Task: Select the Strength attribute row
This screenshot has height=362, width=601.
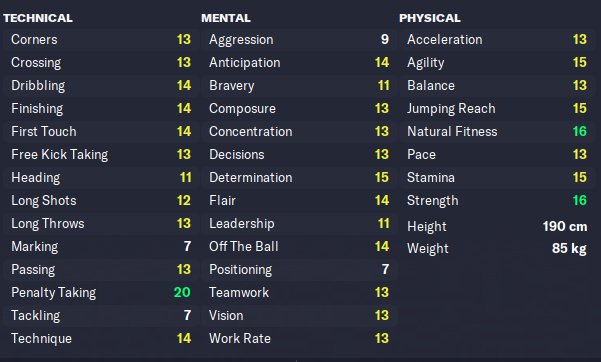Action: coord(497,201)
